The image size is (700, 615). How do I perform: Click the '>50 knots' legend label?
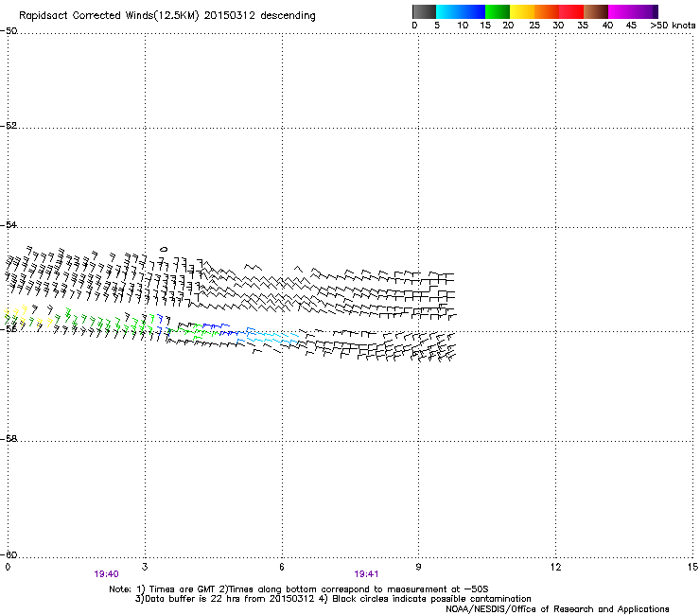point(673,26)
